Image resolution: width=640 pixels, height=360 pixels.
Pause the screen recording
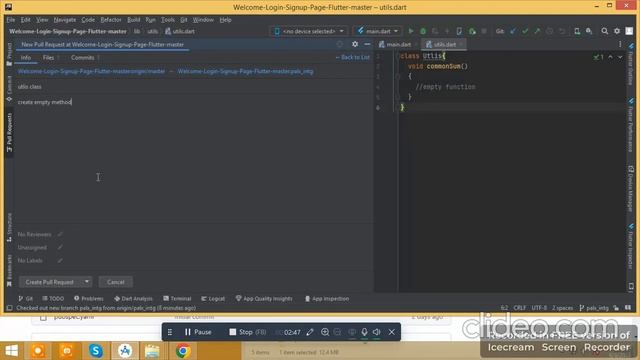point(198,332)
